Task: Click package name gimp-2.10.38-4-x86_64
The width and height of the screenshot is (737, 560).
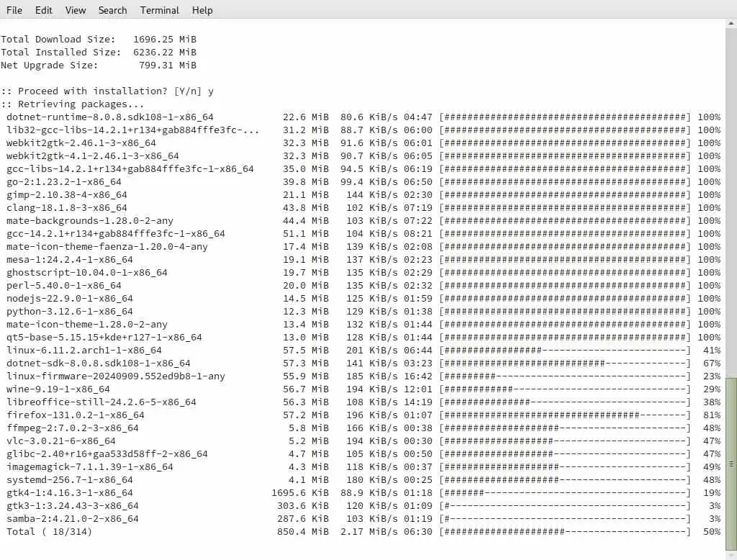Action: point(67,194)
